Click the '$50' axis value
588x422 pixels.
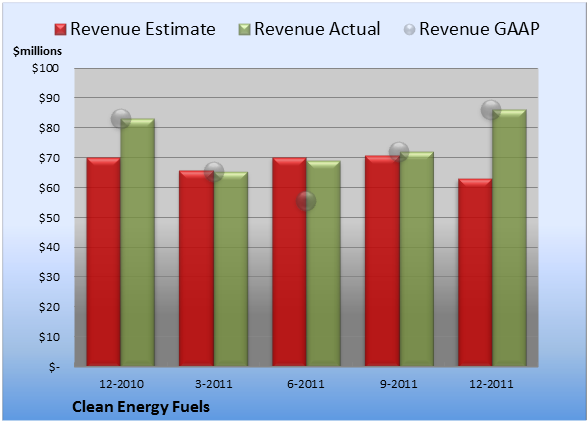(49, 218)
